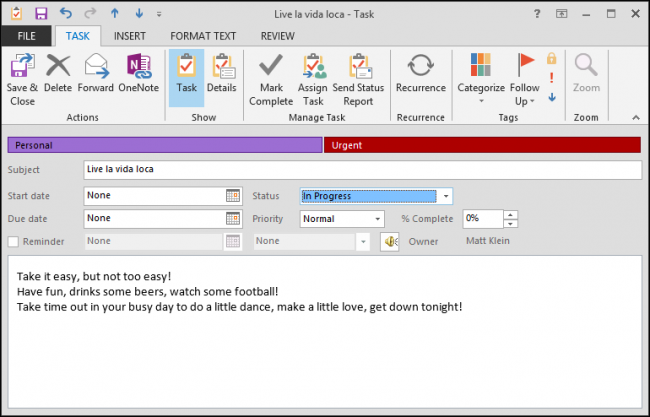Viewport: 650px width, 417px height.
Task: Click into the Subject field
Action: point(362,170)
